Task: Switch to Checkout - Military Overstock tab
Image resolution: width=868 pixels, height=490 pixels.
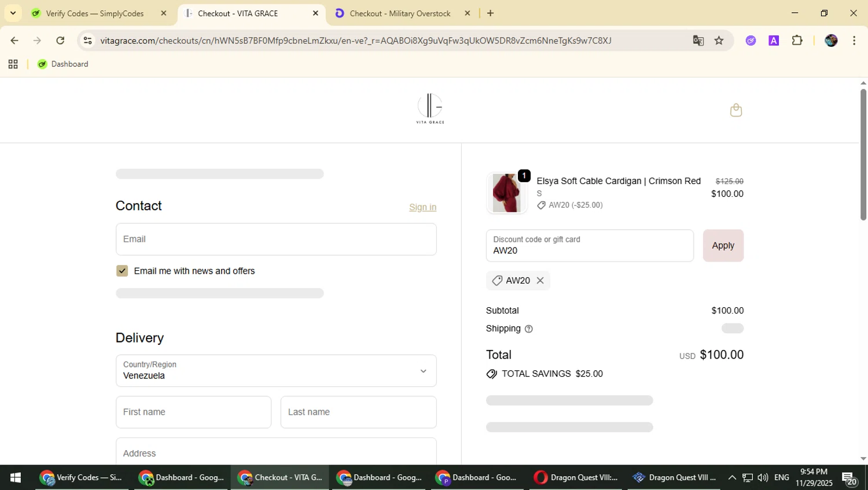Action: click(399, 13)
